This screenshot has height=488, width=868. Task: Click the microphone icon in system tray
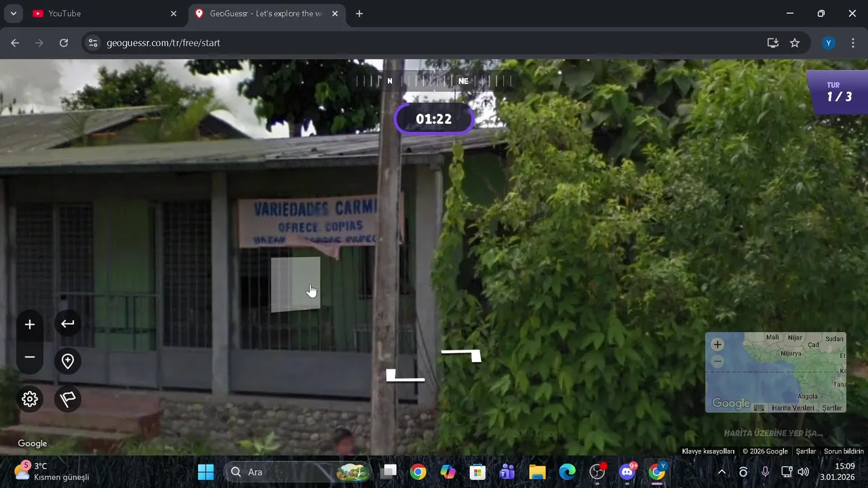[765, 472]
